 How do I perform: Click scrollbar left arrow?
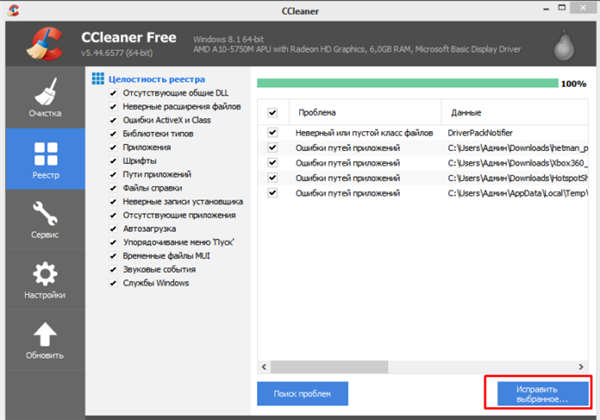click(264, 367)
